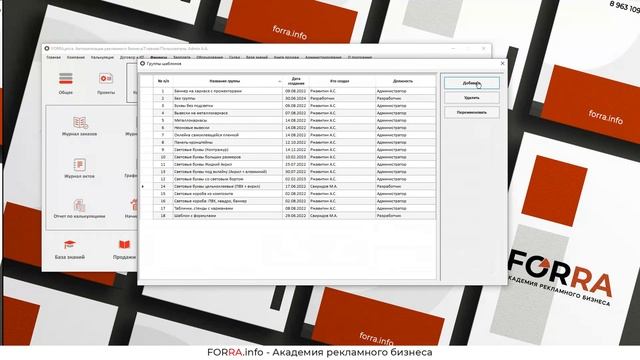Click the Переименовать button
Image resolution: width=640 pixels, height=360 pixels.
[x=471, y=112]
